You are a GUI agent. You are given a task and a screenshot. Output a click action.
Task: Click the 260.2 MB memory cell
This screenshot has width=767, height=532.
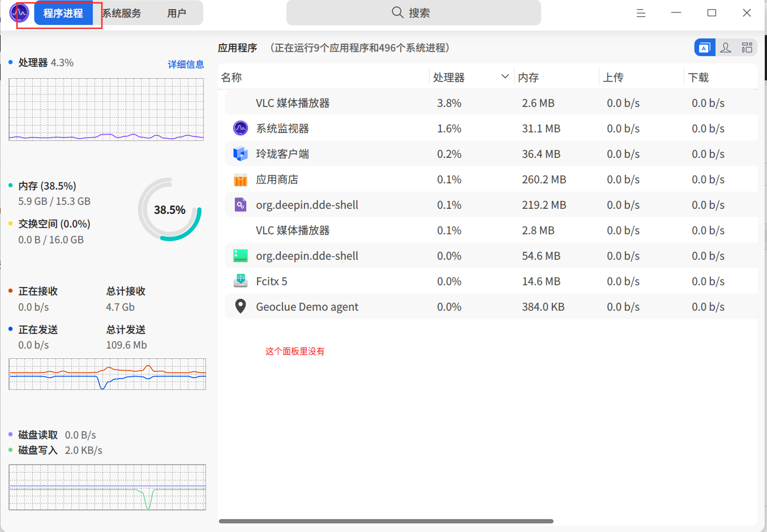click(544, 179)
